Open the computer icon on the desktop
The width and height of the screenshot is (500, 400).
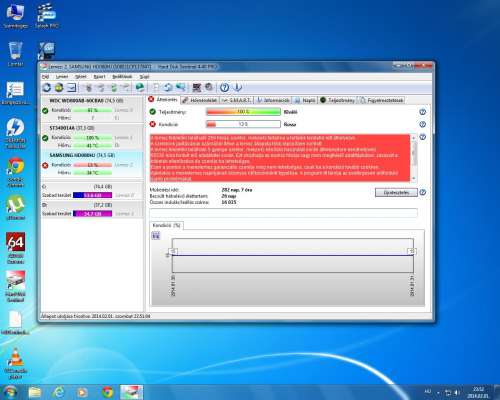[15, 16]
